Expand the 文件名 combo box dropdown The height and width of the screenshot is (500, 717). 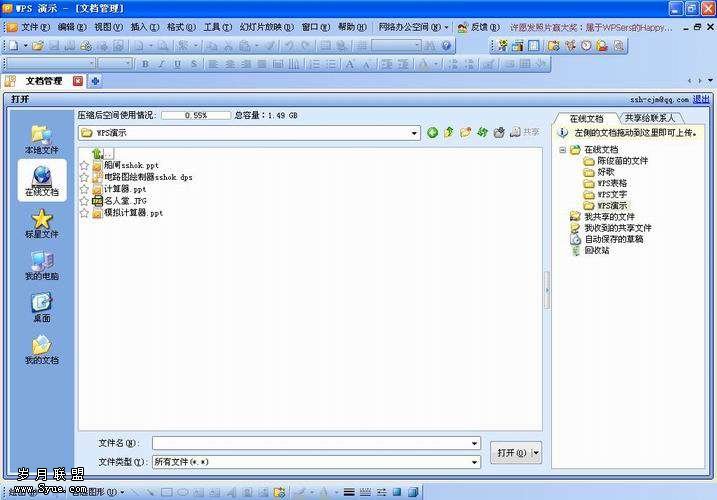tap(474, 443)
